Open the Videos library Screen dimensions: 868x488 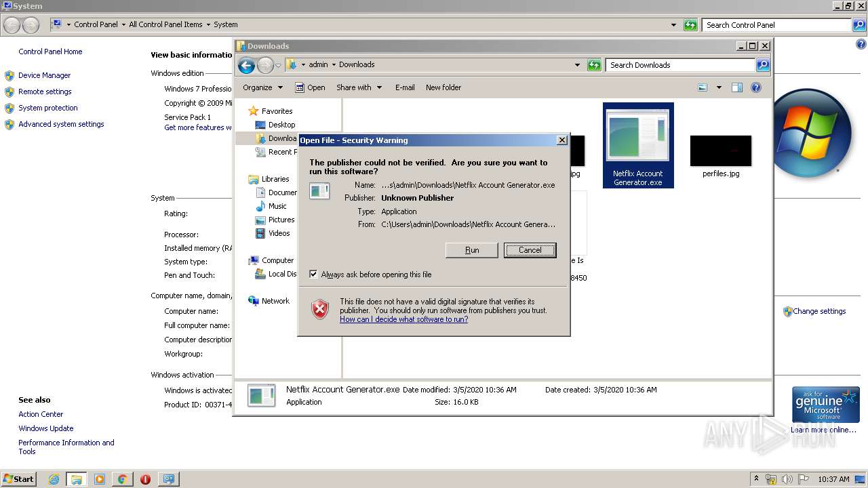click(x=272, y=233)
